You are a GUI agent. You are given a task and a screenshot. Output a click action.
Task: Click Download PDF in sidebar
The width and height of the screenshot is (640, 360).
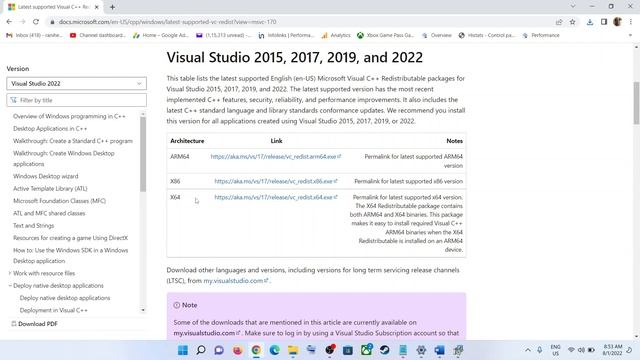point(34,324)
